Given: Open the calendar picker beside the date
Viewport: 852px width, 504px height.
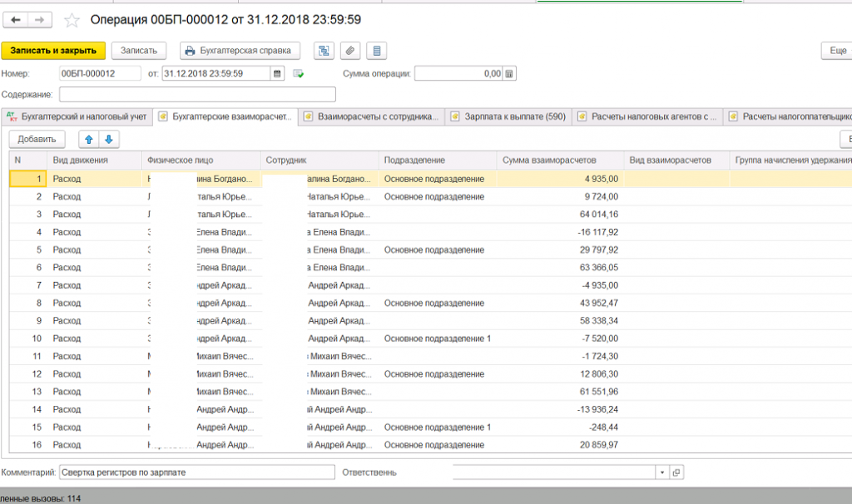Looking at the screenshot, I should coord(277,73).
